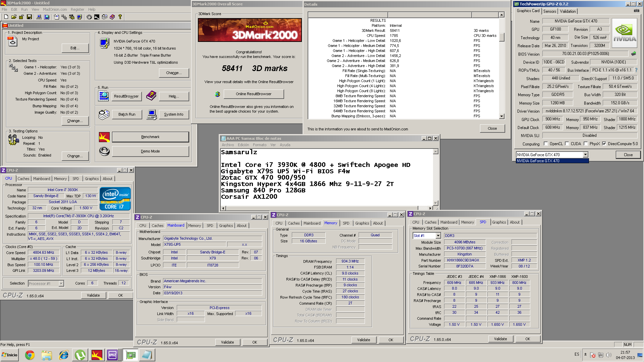Toggle the DirectCompute 5.0 checkbox
The width and height of the screenshot is (644, 362).
point(604,144)
